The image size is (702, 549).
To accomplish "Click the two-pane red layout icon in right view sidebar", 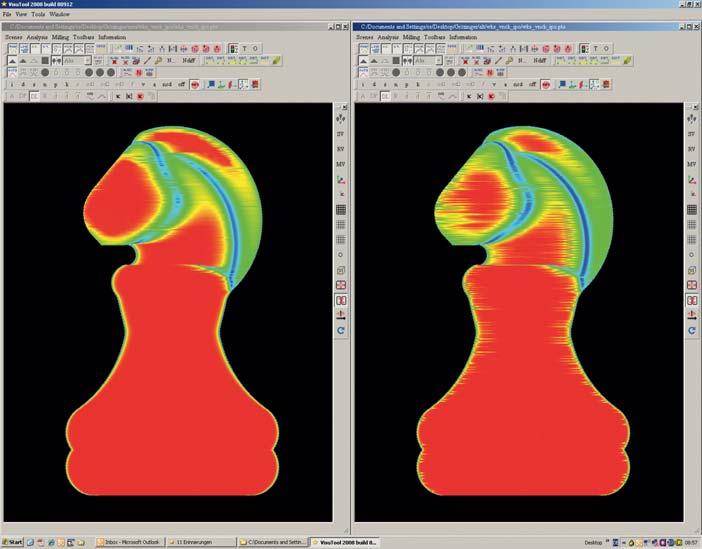I will coord(692,300).
